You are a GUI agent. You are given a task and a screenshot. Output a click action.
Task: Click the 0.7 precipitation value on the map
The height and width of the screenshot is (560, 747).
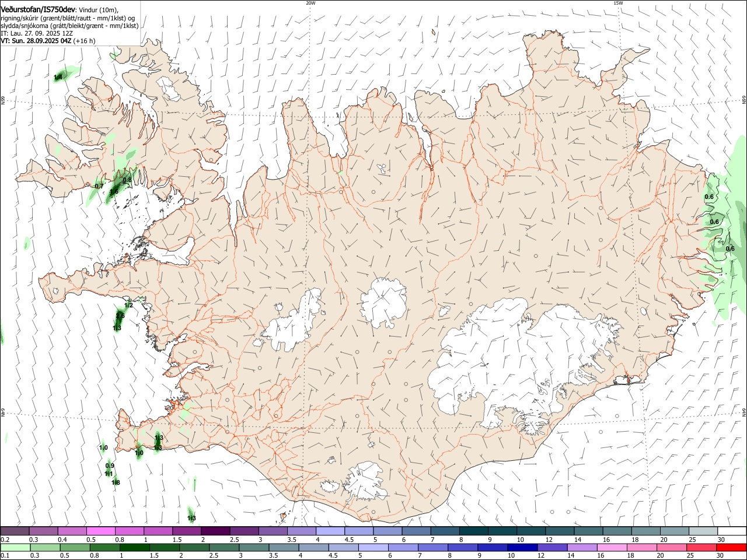pos(99,186)
